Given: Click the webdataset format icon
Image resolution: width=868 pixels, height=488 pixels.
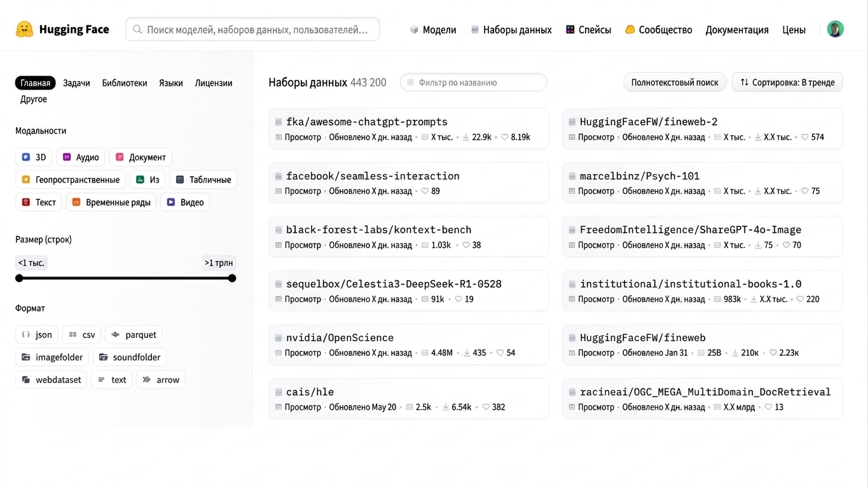Looking at the screenshot, I should (x=26, y=379).
